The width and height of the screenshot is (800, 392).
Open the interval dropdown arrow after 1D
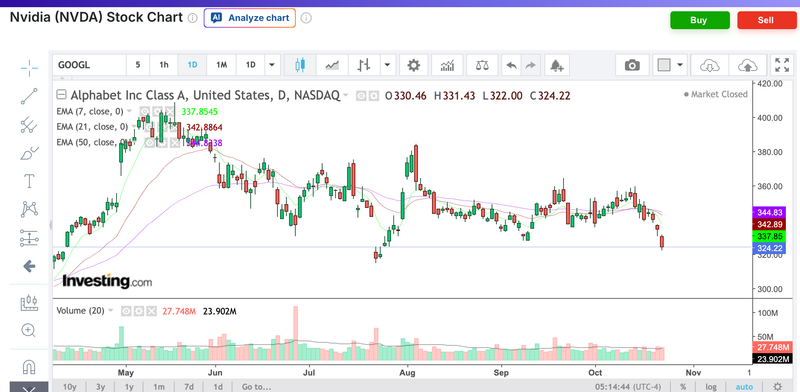click(272, 65)
